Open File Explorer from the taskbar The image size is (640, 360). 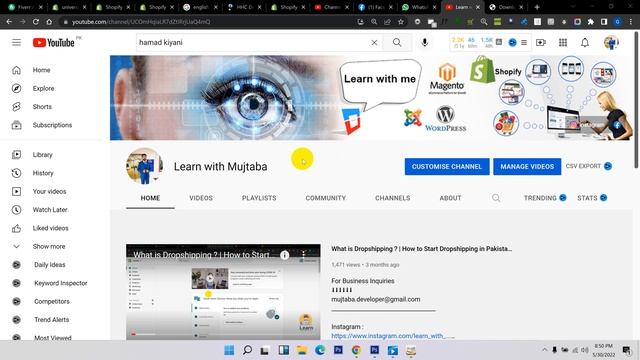tap(302, 350)
